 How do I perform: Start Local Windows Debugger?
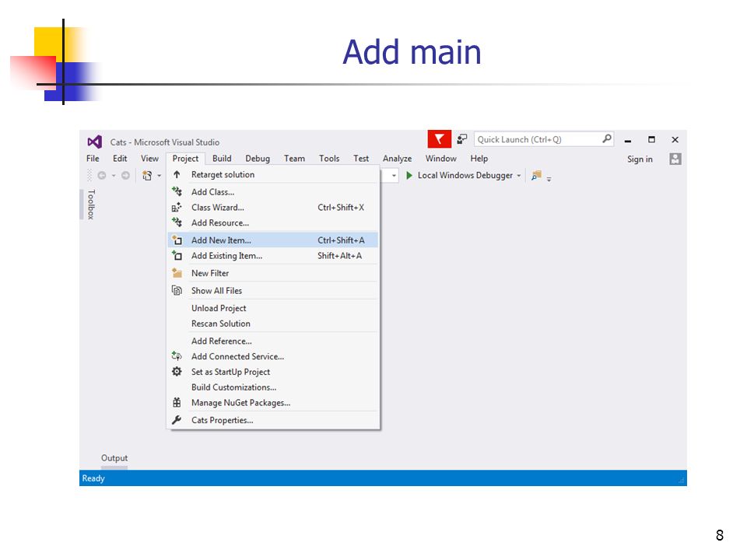[x=460, y=175]
